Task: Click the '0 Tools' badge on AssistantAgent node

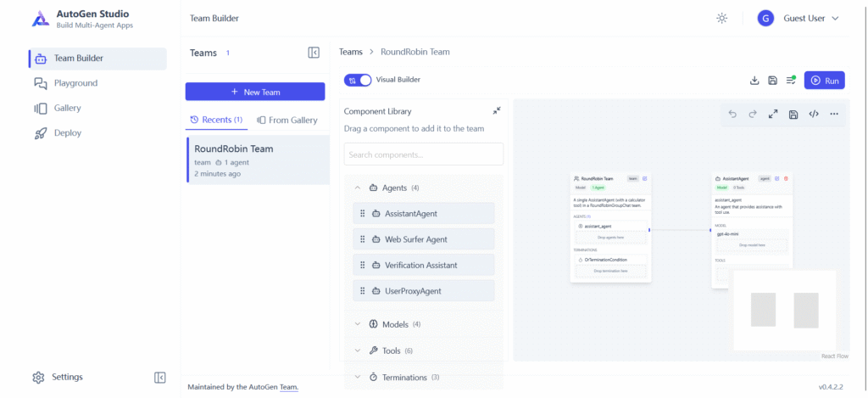Action: tap(738, 188)
